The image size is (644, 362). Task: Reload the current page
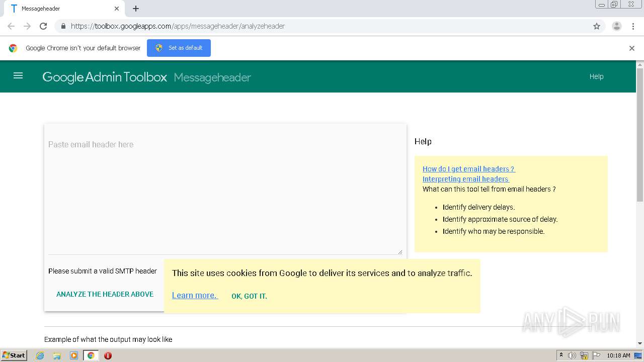[x=43, y=26]
